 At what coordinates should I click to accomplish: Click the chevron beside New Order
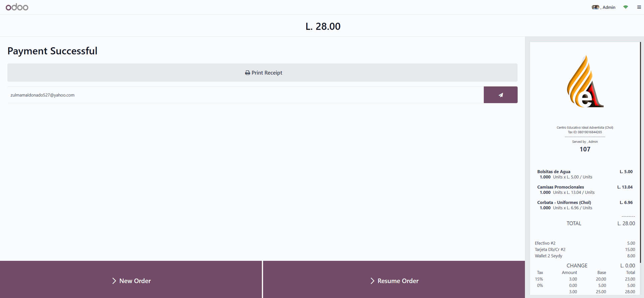pos(114,281)
